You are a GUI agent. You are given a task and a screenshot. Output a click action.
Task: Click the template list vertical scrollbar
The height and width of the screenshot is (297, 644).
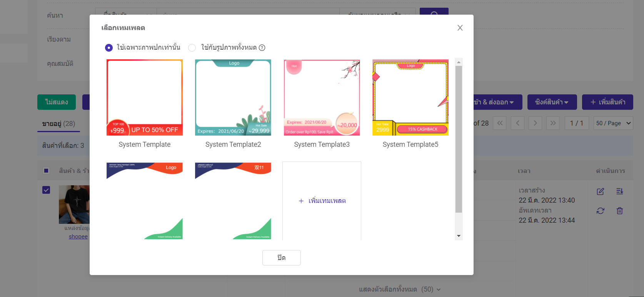pyautogui.click(x=459, y=139)
